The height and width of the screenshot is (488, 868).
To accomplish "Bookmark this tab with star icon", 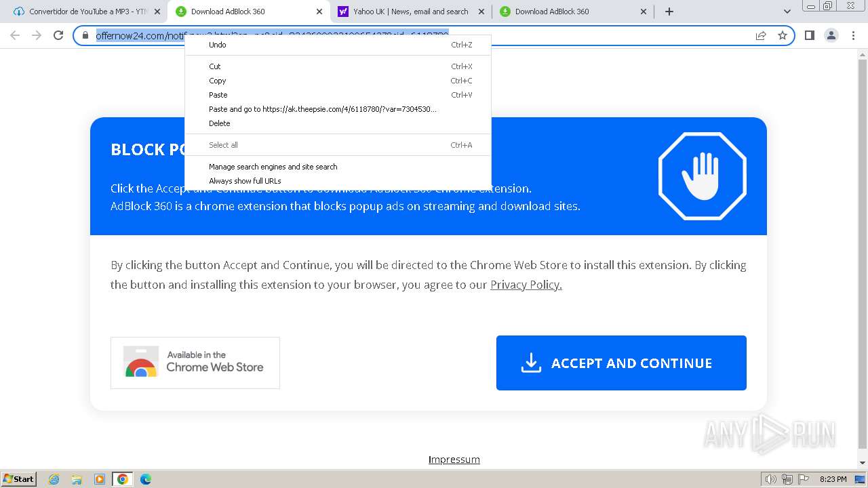I will pyautogui.click(x=783, y=35).
